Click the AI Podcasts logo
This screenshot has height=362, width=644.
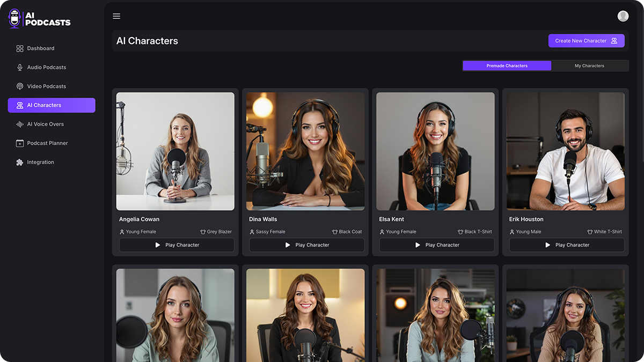tap(40, 19)
